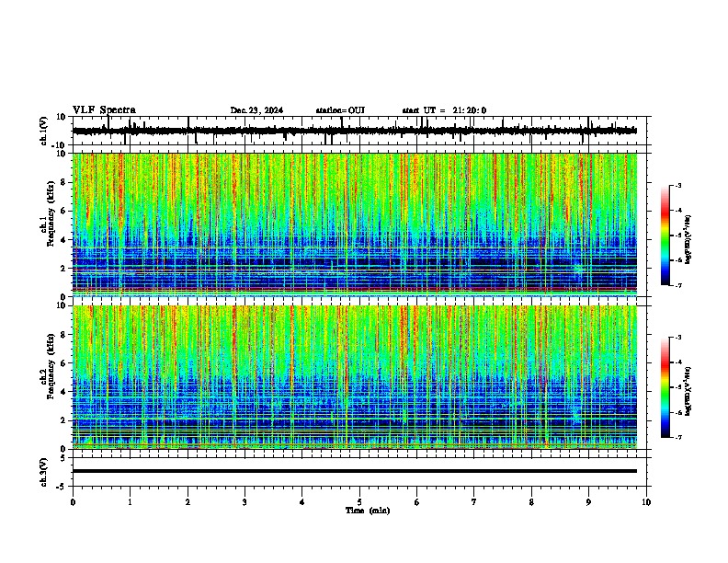Click the ch.1 voltage waveform trace
This screenshot has height=563, width=728.
[354, 131]
